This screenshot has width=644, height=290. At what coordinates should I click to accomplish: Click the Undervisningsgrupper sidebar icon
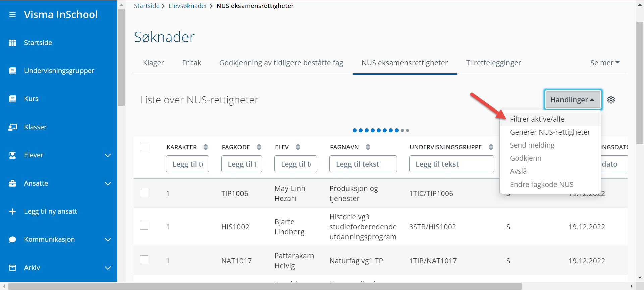tap(12, 71)
